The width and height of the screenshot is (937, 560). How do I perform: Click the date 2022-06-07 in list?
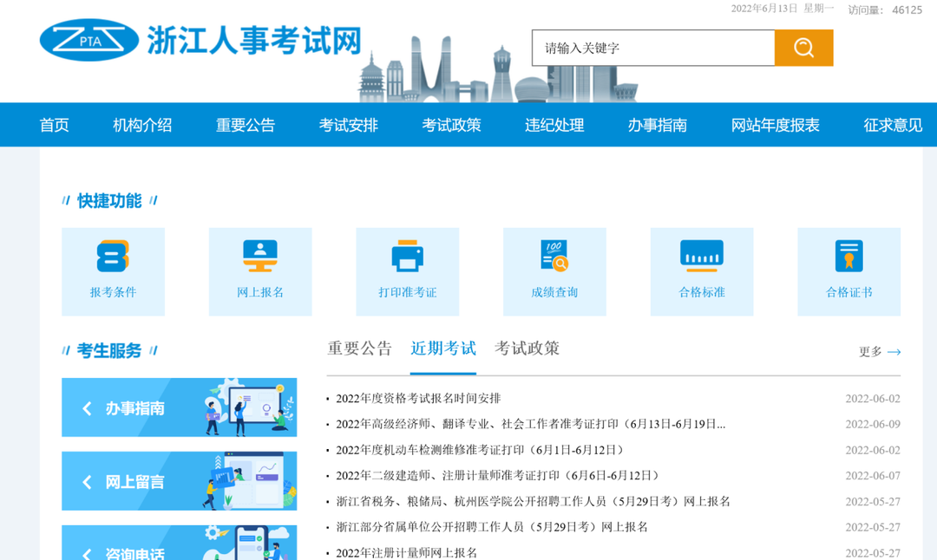point(873,475)
